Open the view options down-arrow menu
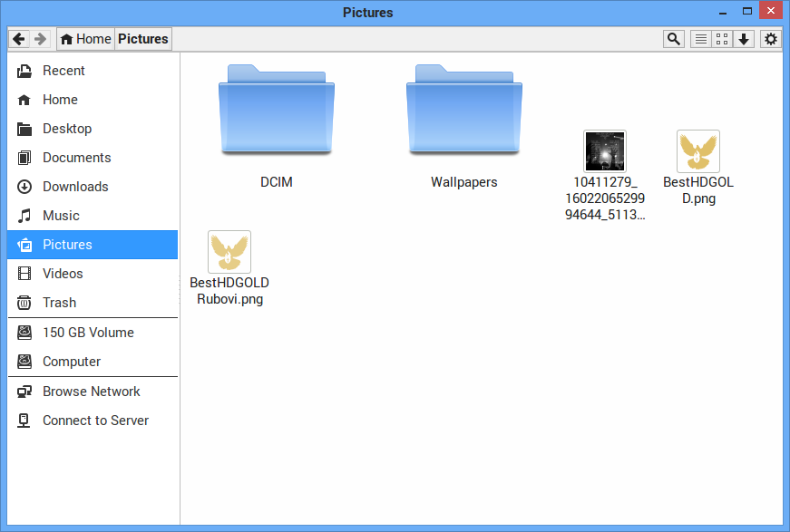The image size is (790, 532). (x=744, y=39)
